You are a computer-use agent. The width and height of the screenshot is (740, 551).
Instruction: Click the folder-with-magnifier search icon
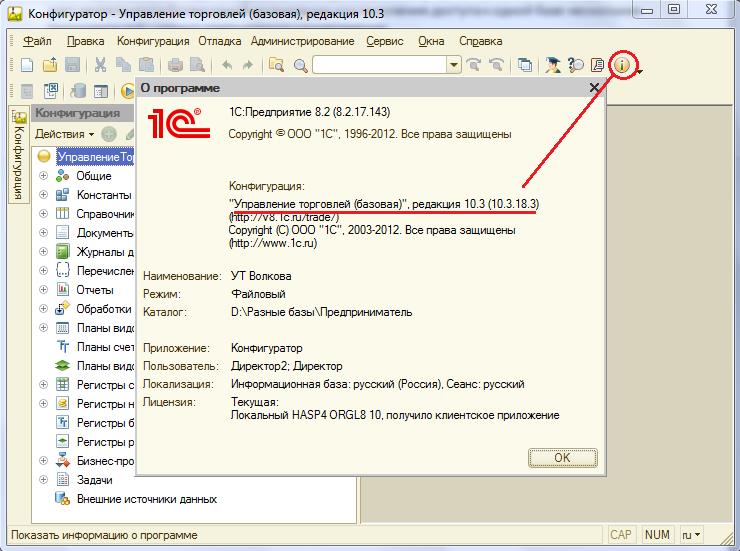point(276,65)
